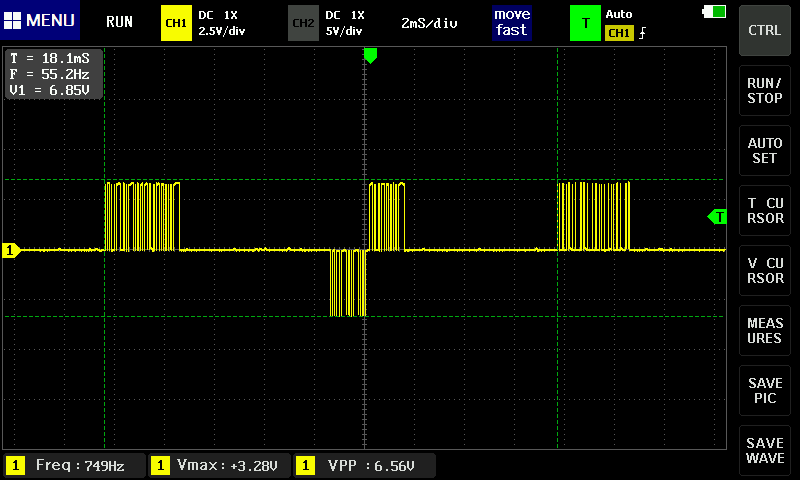
Task: Tap the trigger source CH1 tag
Action: [619, 33]
